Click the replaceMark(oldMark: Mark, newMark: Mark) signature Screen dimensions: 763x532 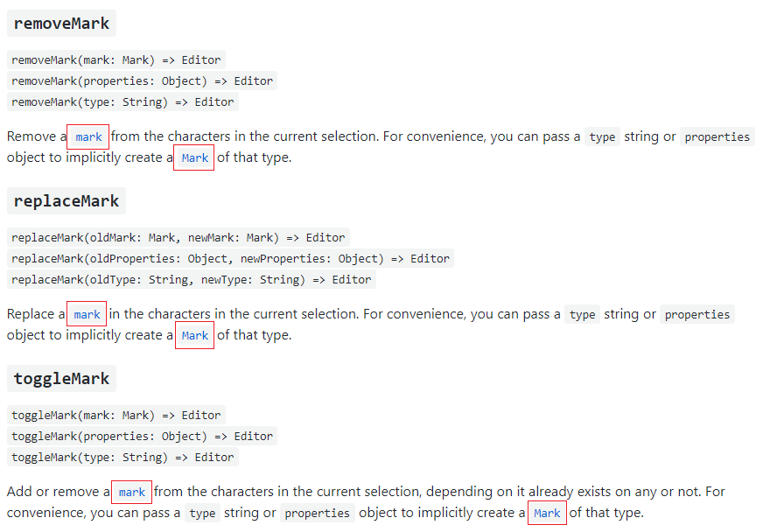pyautogui.click(x=178, y=237)
